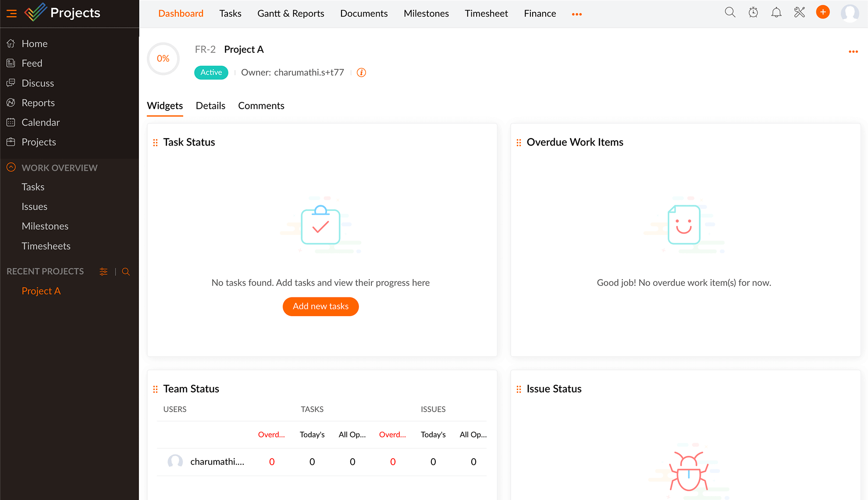This screenshot has height=500, width=868.
Task: Click the Search icon in top navigation
Action: click(730, 13)
